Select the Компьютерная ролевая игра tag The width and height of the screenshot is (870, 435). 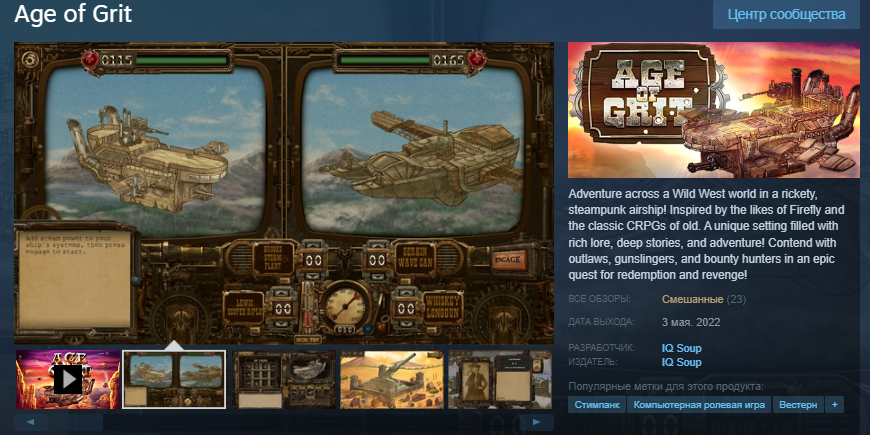[x=699, y=404]
